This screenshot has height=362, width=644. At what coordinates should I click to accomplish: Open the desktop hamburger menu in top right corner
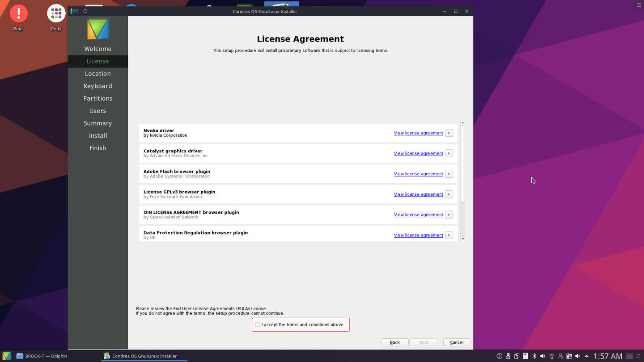[639, 5]
